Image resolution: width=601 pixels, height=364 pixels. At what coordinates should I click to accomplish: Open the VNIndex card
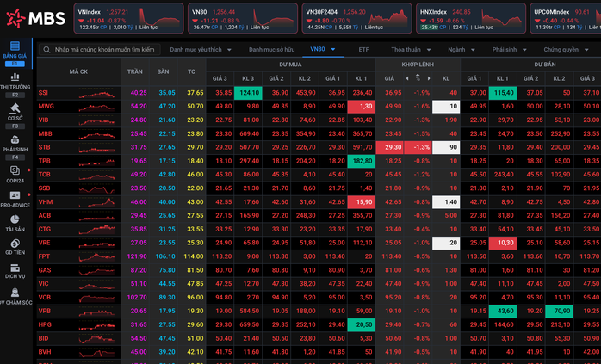(129, 18)
